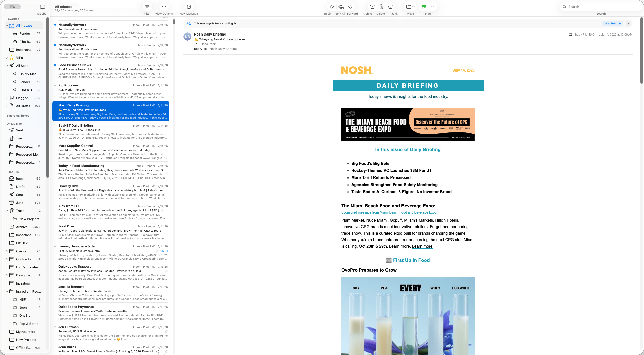Expand the Clients folder
Screen dimensions: 644x355
click(x=7, y=251)
